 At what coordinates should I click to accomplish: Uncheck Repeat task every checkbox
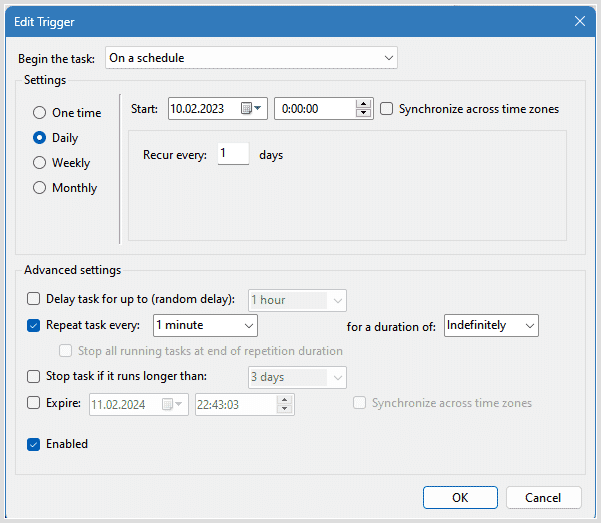[33, 326]
